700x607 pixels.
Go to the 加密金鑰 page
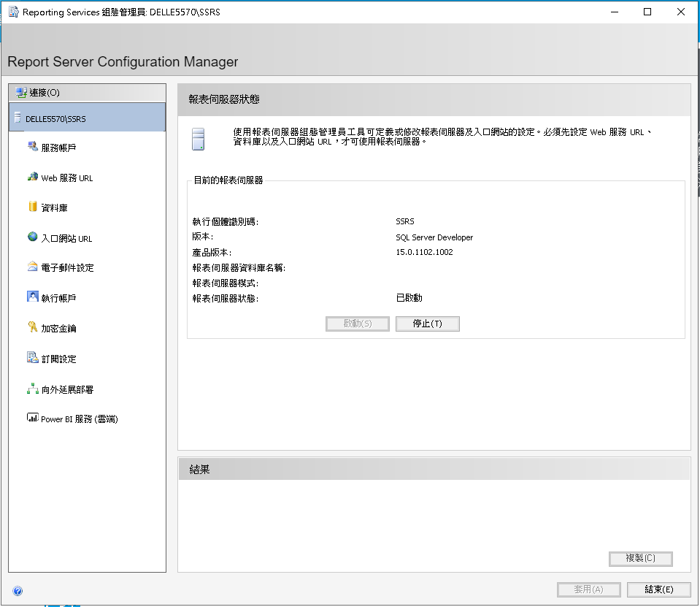(58, 328)
